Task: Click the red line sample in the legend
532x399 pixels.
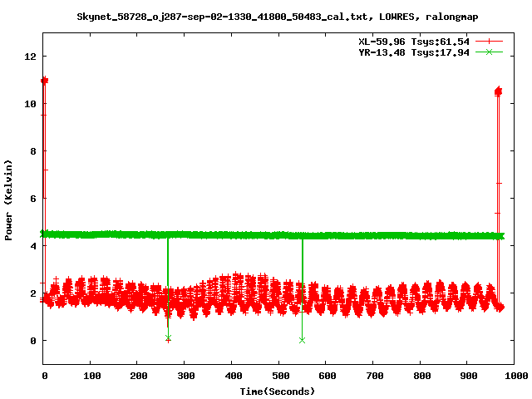Action: click(x=489, y=42)
